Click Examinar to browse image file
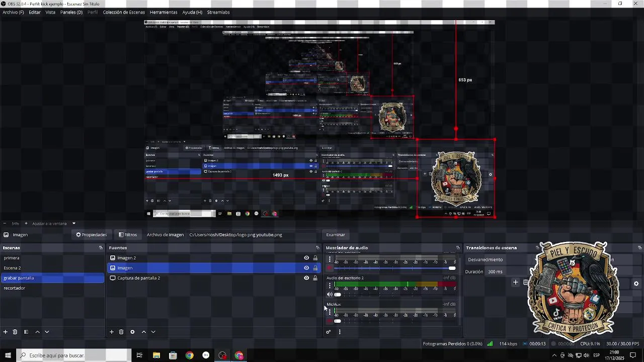This screenshot has width=644, height=362. coord(336,235)
